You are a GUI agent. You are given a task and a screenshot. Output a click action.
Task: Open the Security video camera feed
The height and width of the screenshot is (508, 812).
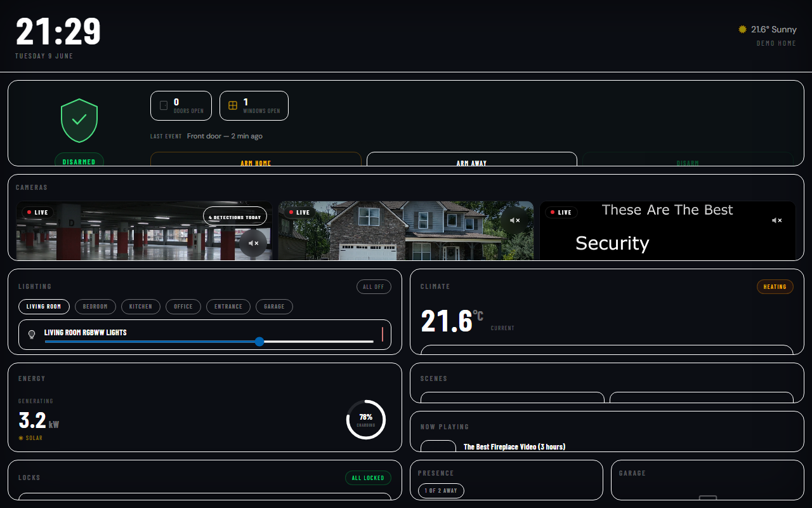(667, 231)
